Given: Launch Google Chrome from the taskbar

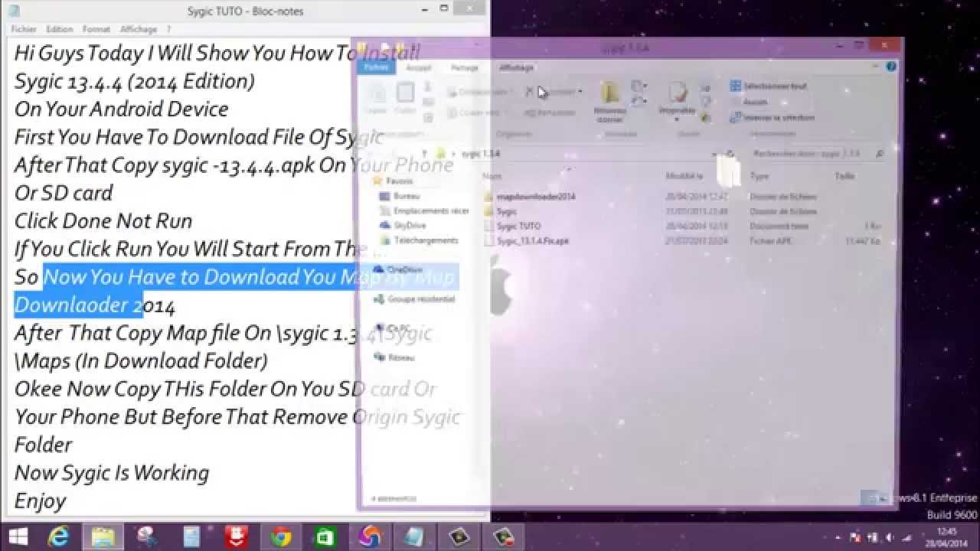Looking at the screenshot, I should click(x=282, y=536).
